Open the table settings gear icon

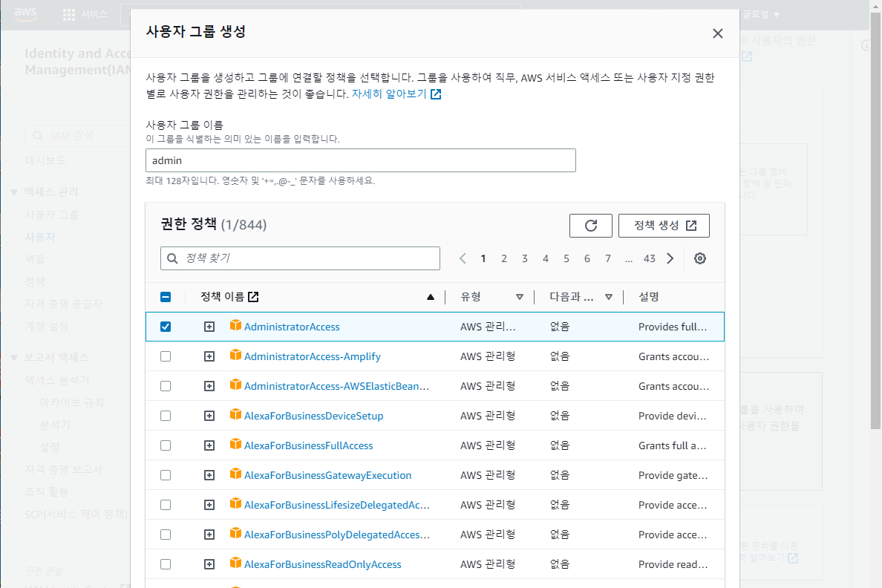[x=700, y=258]
